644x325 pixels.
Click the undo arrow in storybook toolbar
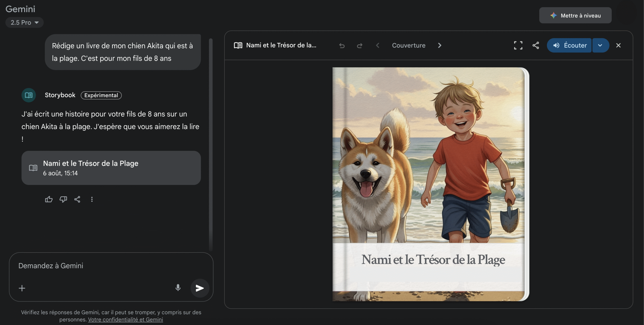point(342,46)
